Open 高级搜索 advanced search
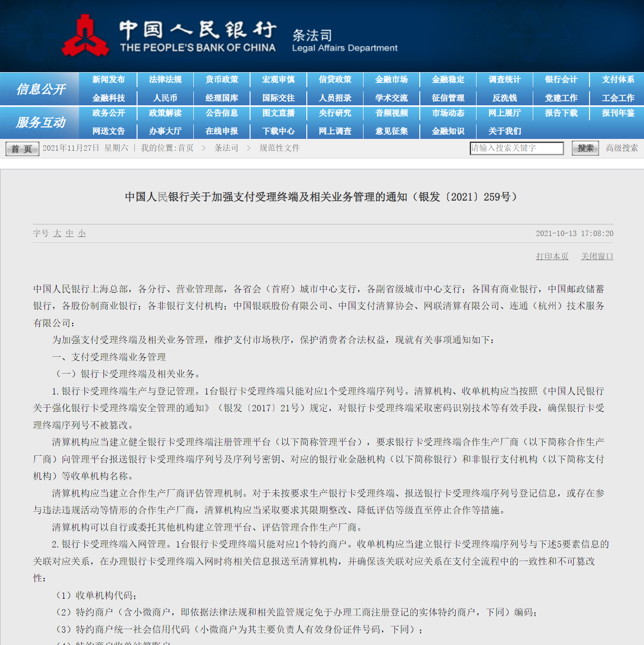Viewport: 644px width, 645px height. tap(621, 148)
